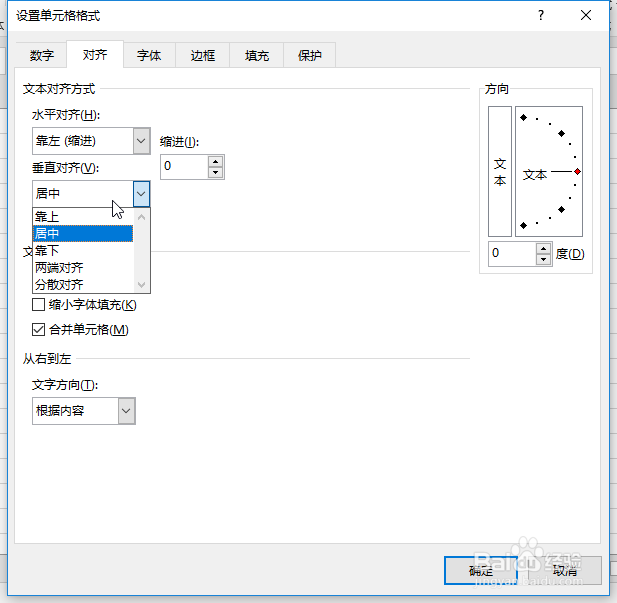The width and height of the screenshot is (617, 603).
Task: Click the up scroll arrow in the vertical alignment list
Action: tap(142, 217)
